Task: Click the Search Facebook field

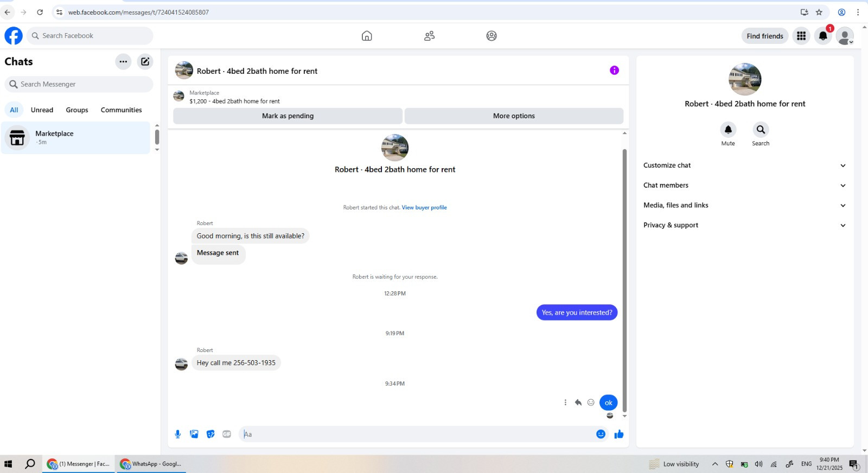Action: (x=90, y=36)
